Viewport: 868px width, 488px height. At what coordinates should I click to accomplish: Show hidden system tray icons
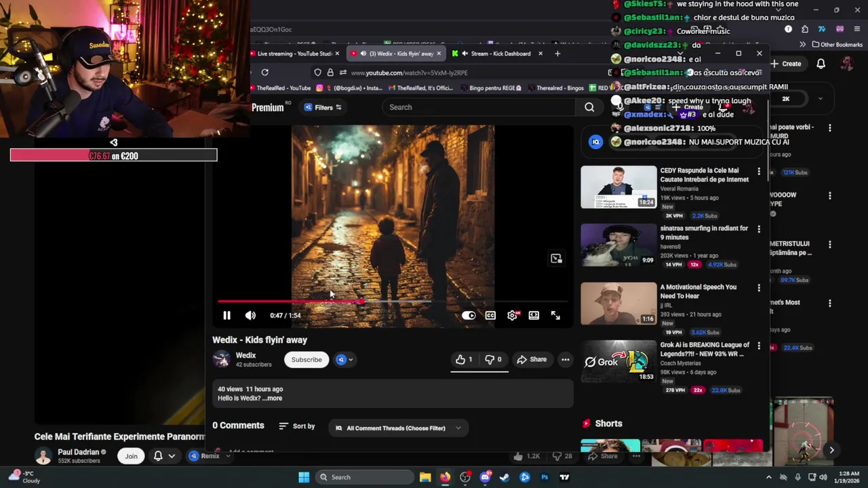click(768, 477)
